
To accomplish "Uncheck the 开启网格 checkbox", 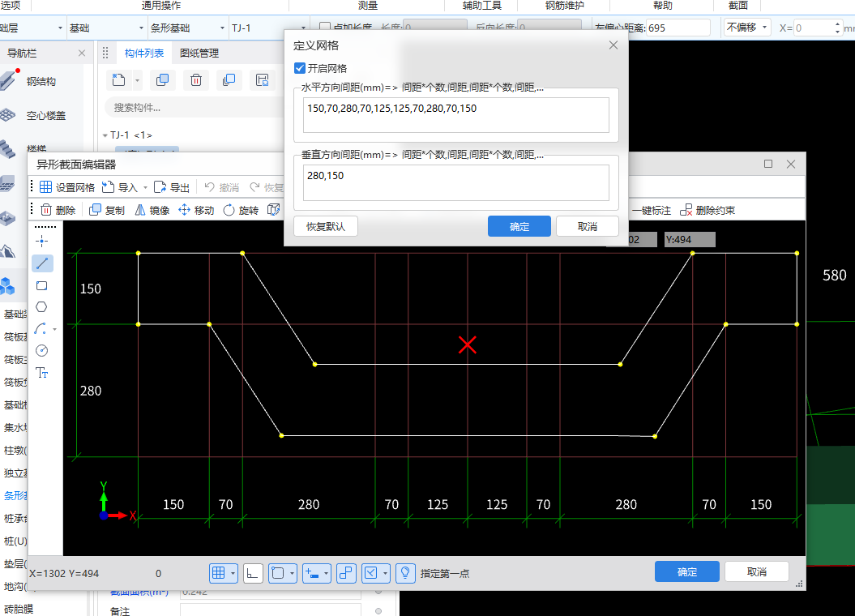I will tap(299, 68).
